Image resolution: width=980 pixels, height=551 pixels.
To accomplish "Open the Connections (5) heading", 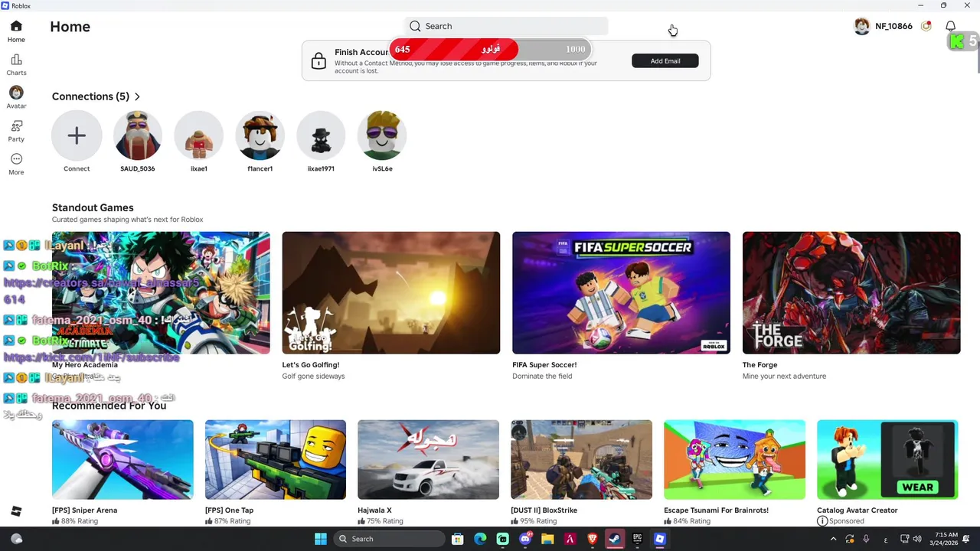I will click(90, 96).
